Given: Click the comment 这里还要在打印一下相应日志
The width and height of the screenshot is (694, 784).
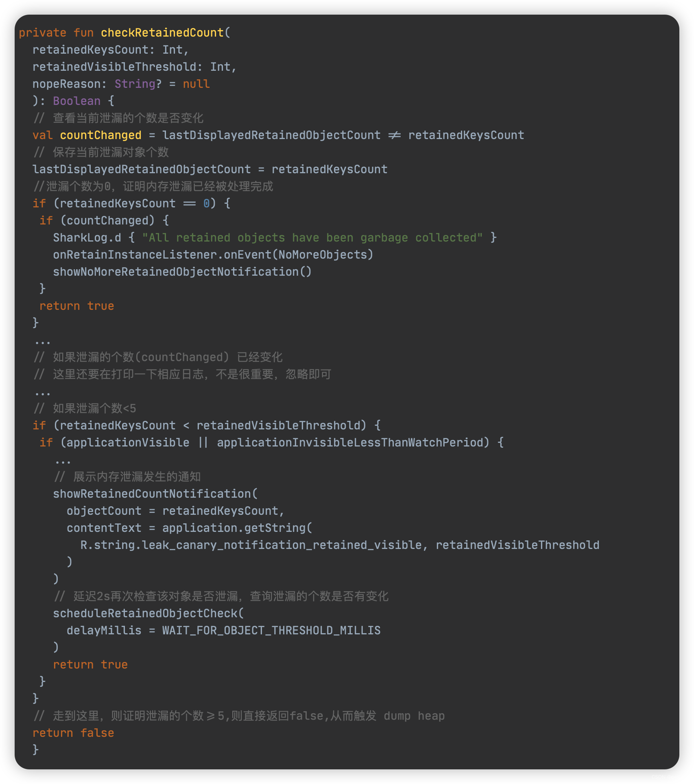Looking at the screenshot, I should pos(183,374).
